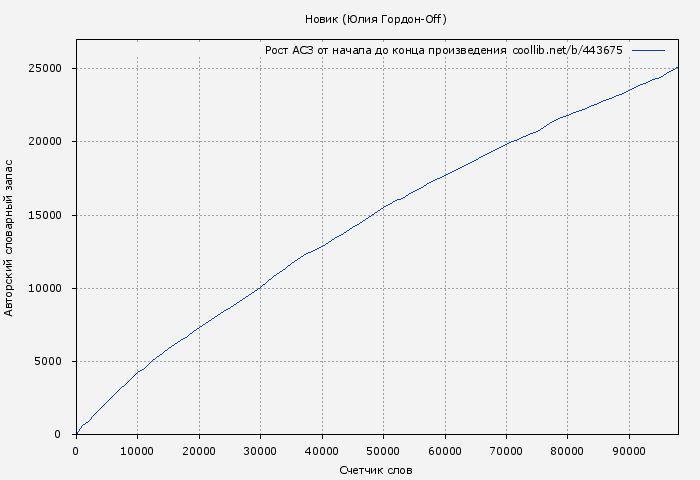Image resolution: width=700 pixels, height=480 pixels.
Task: Click the x-axis tick label 30000
Action: pos(260,451)
